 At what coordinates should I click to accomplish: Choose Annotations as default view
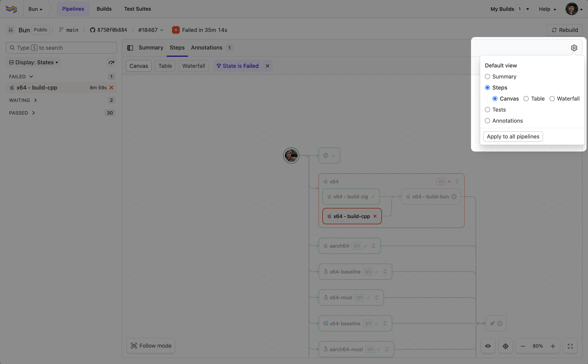pos(487,121)
